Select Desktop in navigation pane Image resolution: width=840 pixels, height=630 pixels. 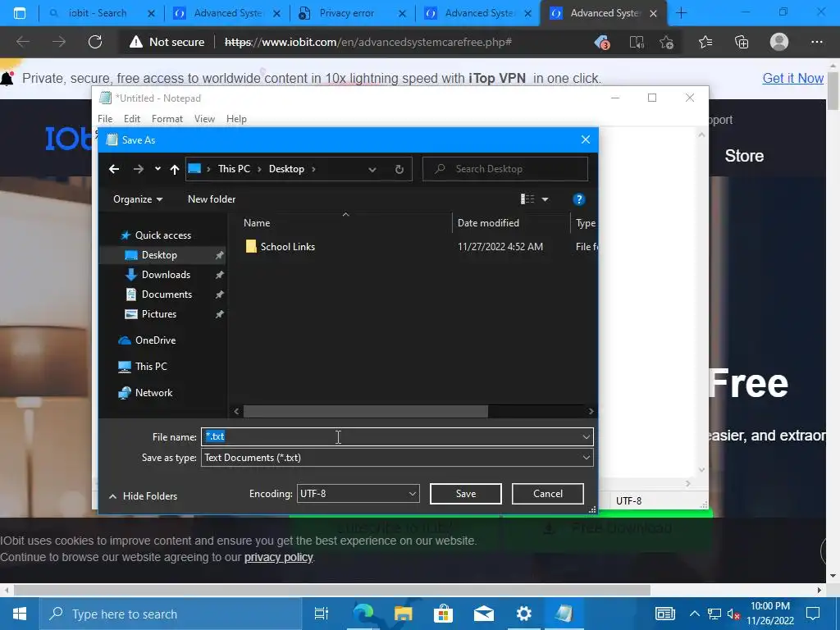point(159,255)
